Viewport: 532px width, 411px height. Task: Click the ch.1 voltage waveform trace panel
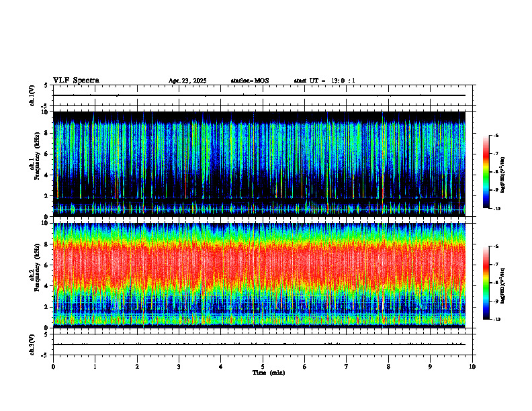point(263,95)
